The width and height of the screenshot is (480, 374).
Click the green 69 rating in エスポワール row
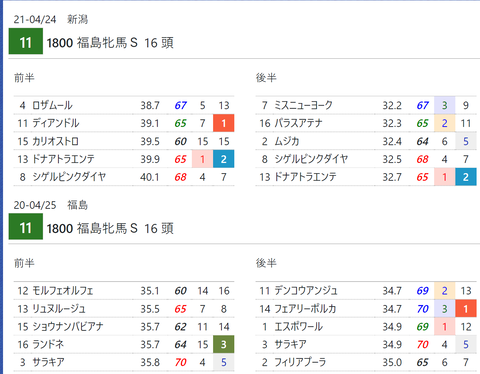[x=423, y=327]
